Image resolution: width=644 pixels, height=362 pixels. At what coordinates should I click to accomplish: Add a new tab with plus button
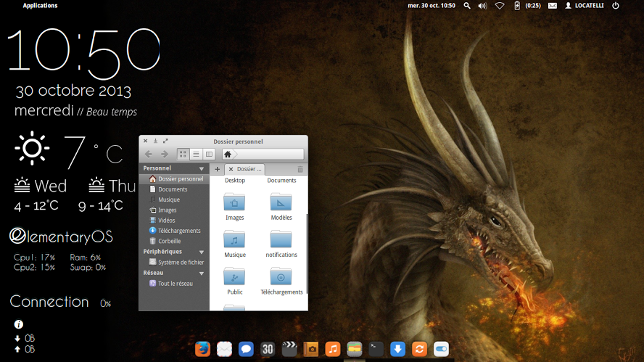(218, 169)
